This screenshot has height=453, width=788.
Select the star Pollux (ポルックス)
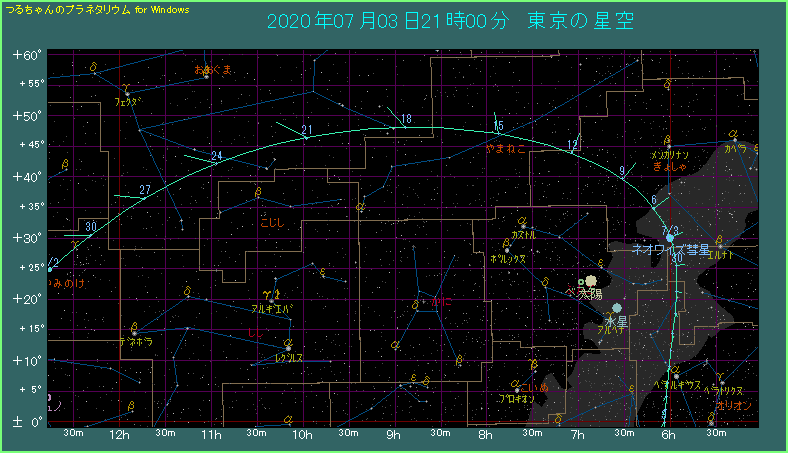507,248
